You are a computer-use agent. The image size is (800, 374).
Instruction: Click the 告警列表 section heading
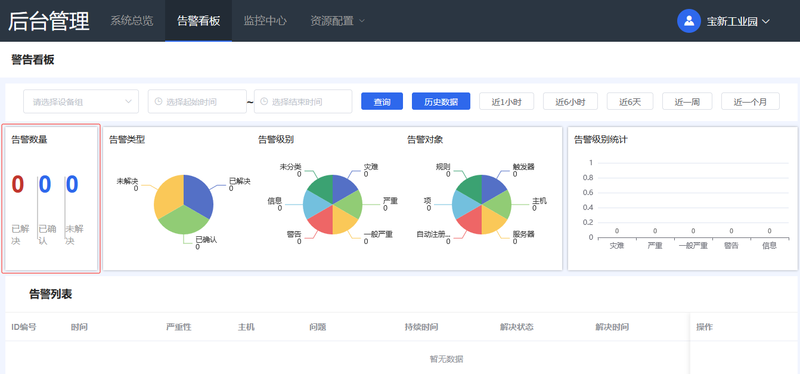click(x=51, y=294)
